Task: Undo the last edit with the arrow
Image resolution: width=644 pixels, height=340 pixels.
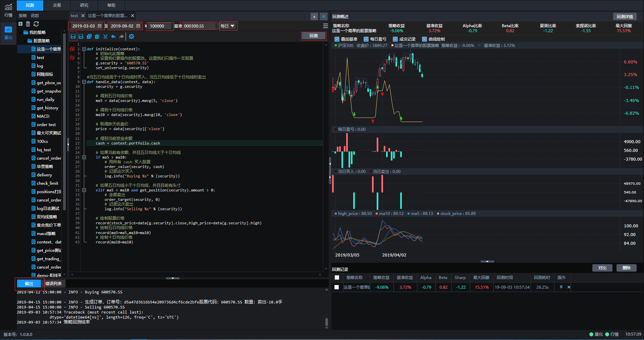Action: click(113, 37)
